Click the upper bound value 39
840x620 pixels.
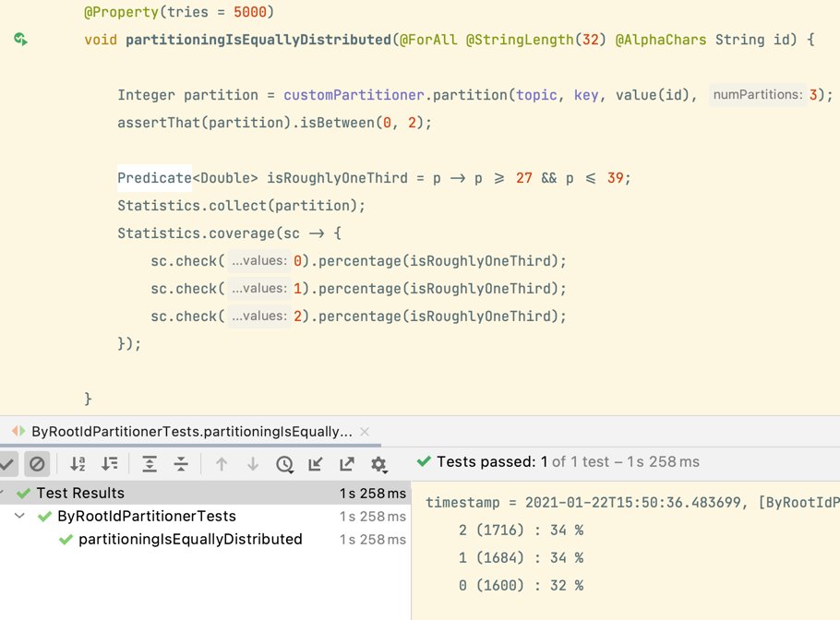click(x=615, y=178)
